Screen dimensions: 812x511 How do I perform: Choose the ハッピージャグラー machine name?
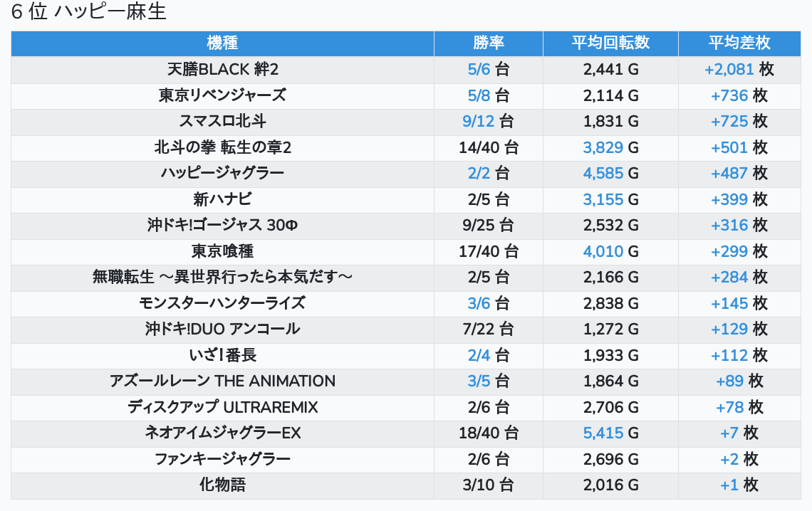pos(222,174)
